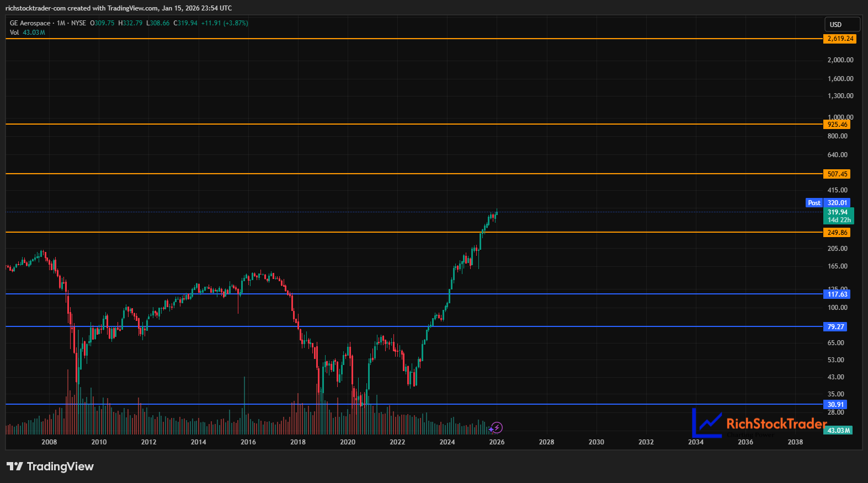Click the green 319.94 current price label
868x483 pixels.
[838, 216]
